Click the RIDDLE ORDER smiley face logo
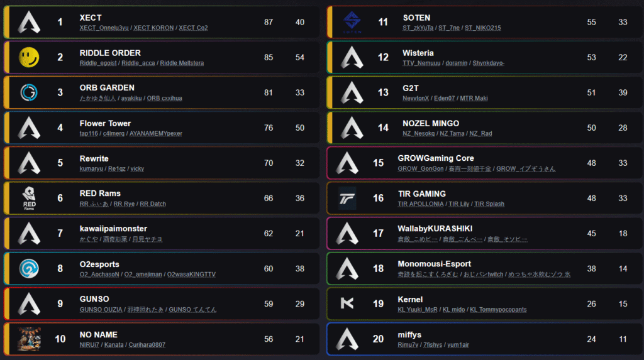This screenshot has width=644, height=360. [29, 57]
